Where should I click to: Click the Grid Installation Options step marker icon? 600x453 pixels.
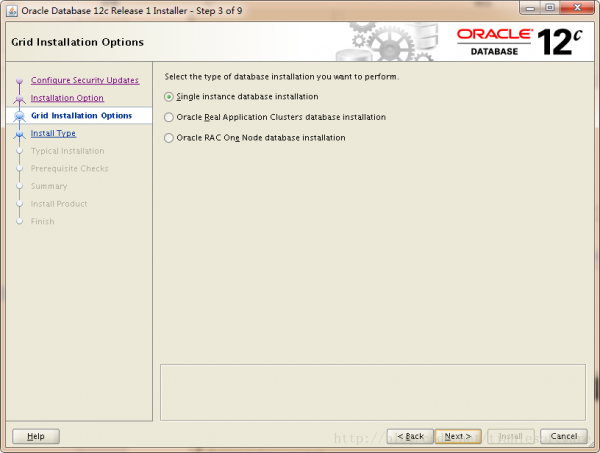19,116
